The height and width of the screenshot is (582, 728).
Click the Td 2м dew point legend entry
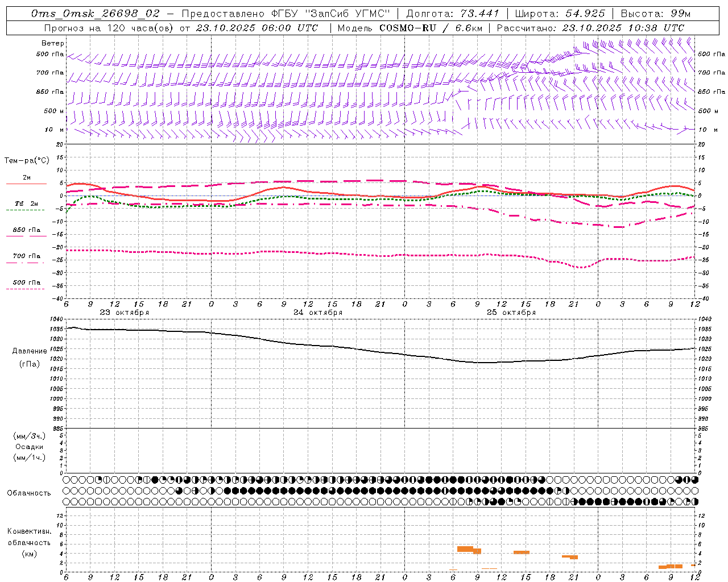pos(27,203)
